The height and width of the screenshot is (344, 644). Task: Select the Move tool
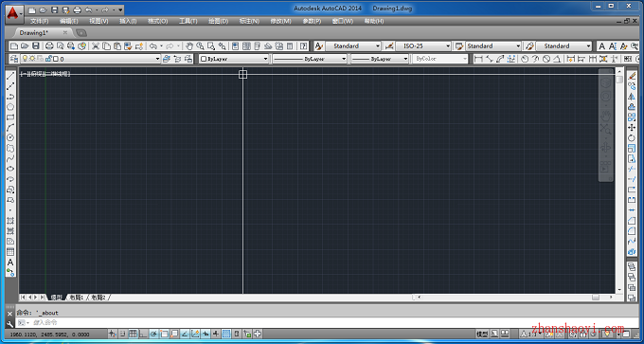pos(632,127)
